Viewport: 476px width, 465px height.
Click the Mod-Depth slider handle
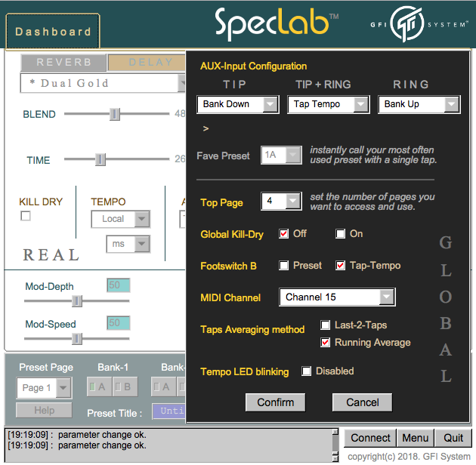77,301
